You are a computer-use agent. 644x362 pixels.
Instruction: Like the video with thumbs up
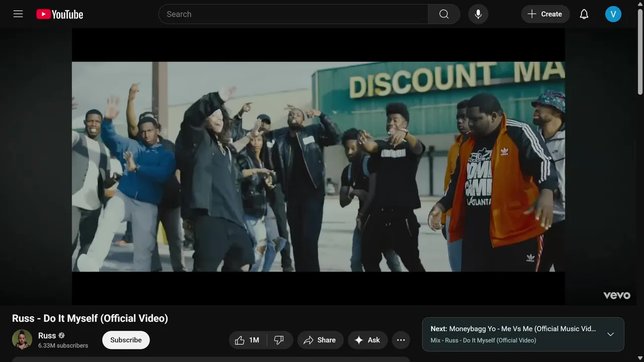pos(248,340)
